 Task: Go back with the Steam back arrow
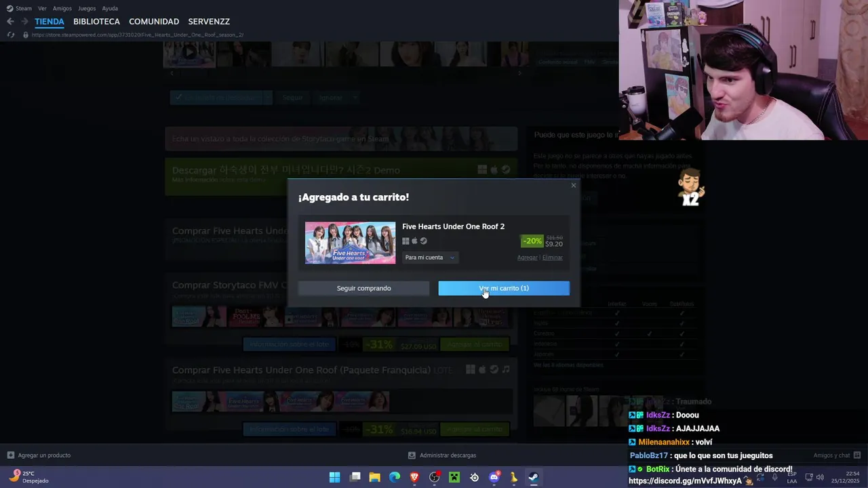(x=10, y=22)
